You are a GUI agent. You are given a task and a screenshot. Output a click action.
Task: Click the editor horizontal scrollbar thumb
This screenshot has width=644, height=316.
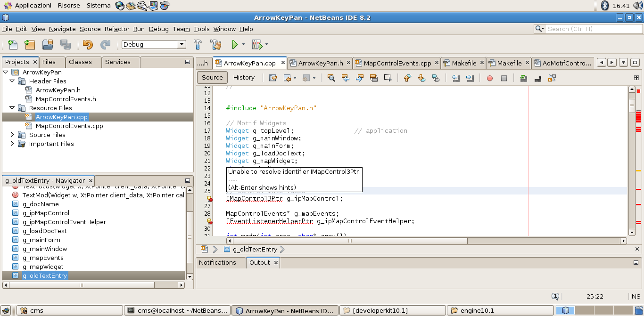coord(350,241)
